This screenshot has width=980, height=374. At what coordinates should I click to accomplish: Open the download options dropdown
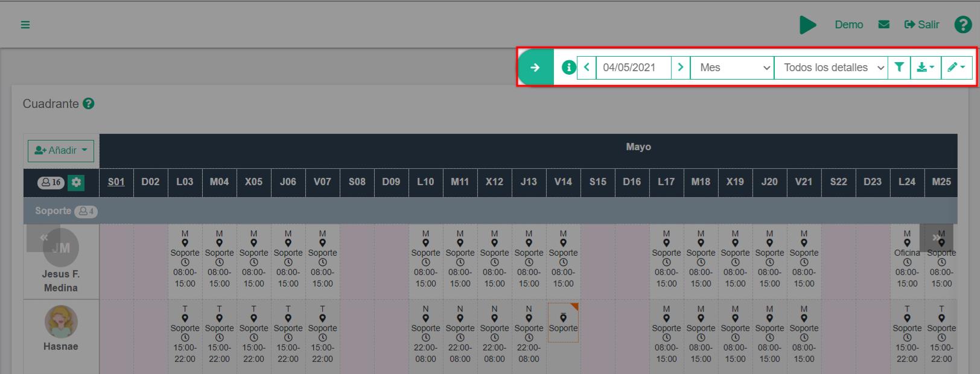926,68
